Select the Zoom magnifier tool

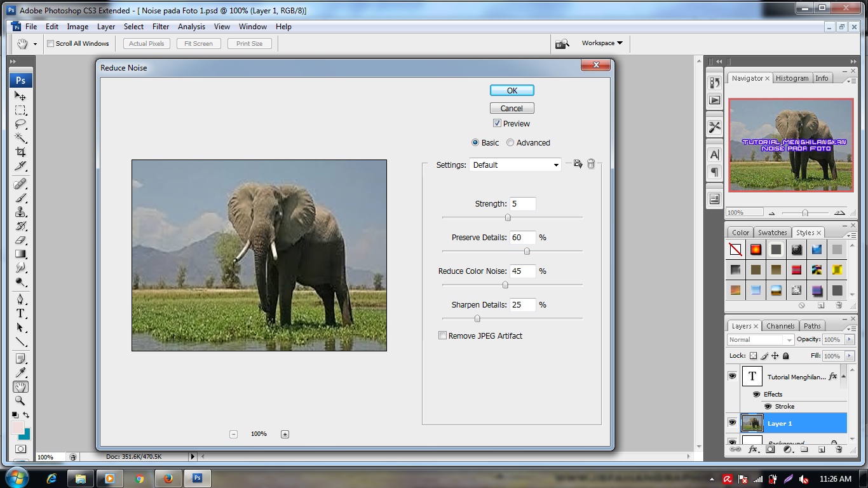[20, 401]
